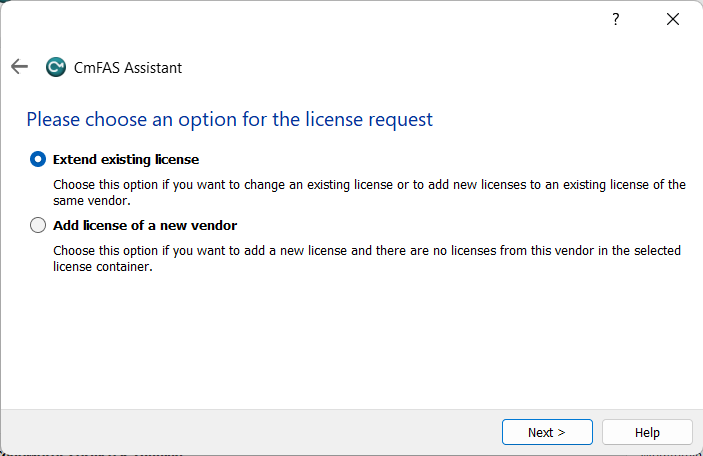Click the empty gray footer area left of Next

(250, 432)
